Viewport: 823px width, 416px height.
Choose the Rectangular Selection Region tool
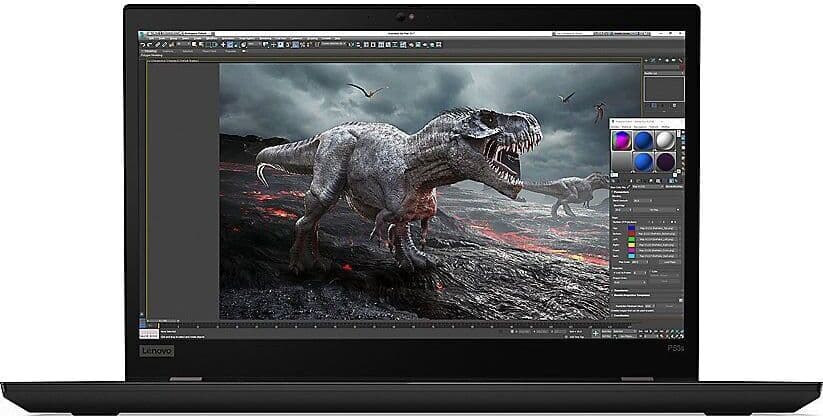208,45
